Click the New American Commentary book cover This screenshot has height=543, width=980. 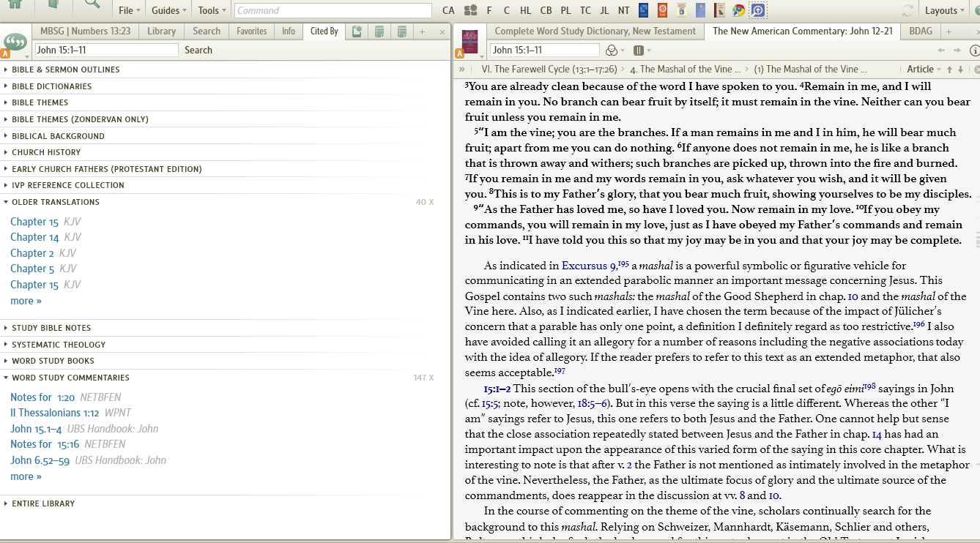point(470,42)
